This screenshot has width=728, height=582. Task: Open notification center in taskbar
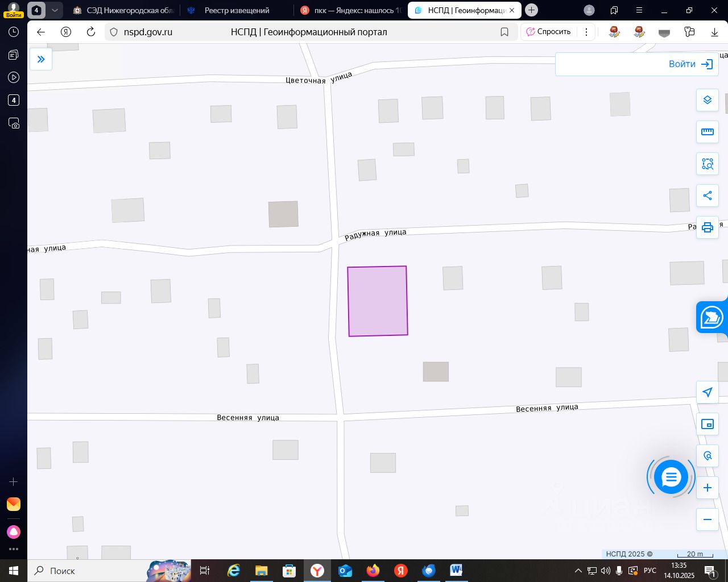pyautogui.click(x=710, y=571)
